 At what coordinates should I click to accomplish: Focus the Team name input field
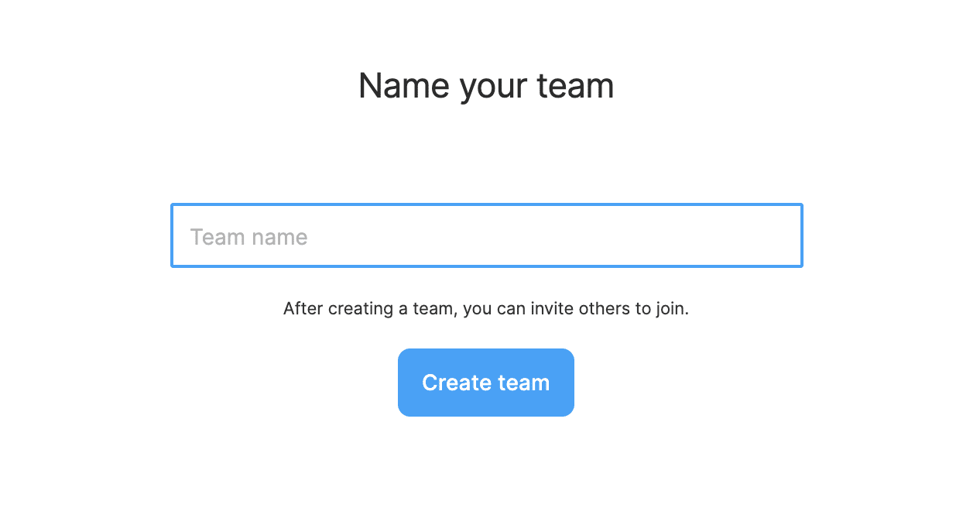pyautogui.click(x=486, y=235)
